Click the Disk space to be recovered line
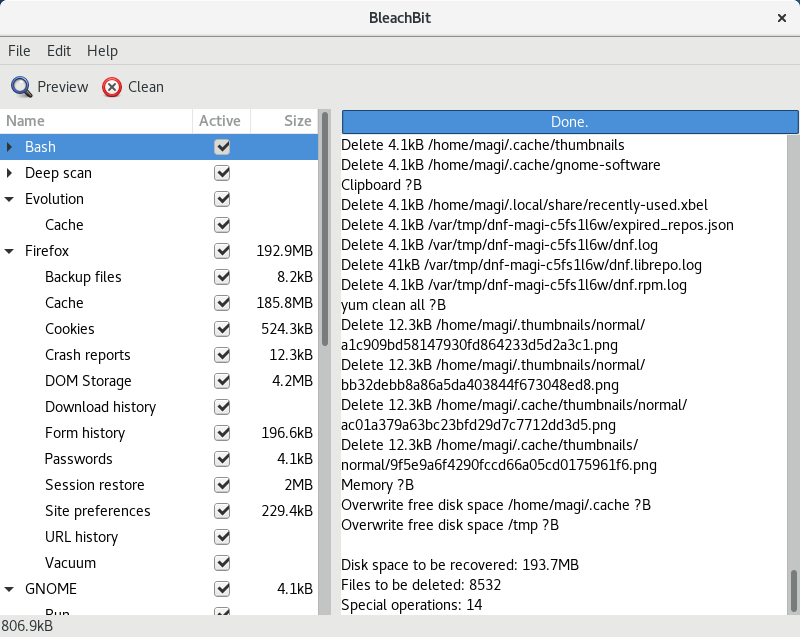 (460, 565)
